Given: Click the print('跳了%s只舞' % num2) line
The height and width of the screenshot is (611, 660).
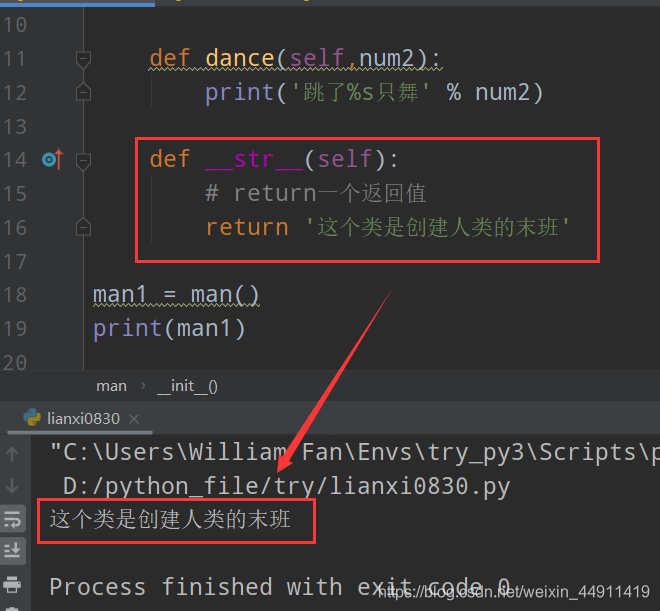Looking at the screenshot, I should pyautogui.click(x=374, y=92).
